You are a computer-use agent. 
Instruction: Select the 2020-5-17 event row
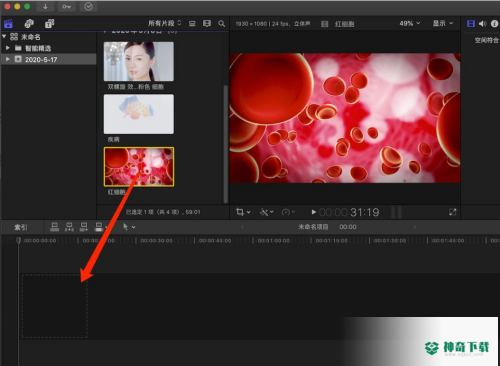pos(49,59)
